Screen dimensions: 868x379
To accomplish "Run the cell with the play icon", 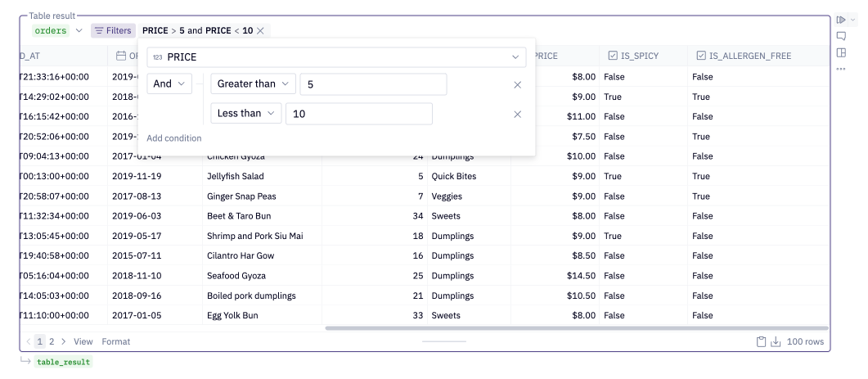I will pyautogui.click(x=841, y=20).
